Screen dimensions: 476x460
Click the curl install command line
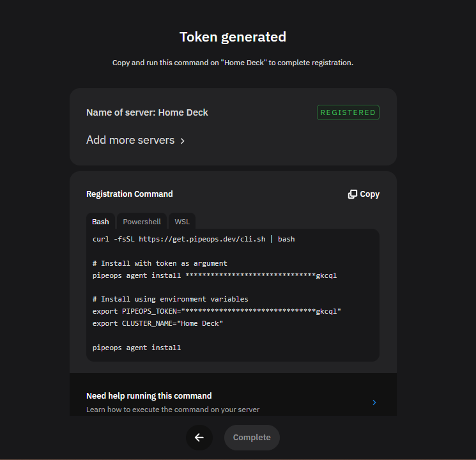(x=194, y=239)
